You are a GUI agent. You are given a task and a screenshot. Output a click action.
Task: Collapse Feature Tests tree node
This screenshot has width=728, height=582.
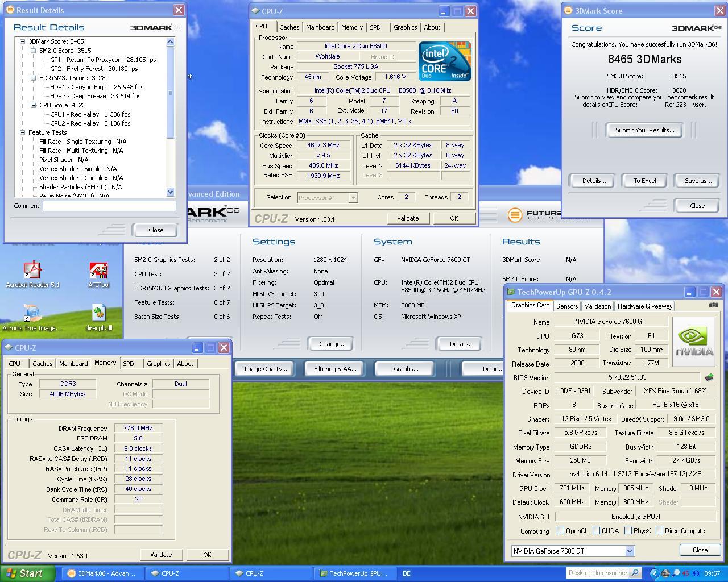point(23,132)
